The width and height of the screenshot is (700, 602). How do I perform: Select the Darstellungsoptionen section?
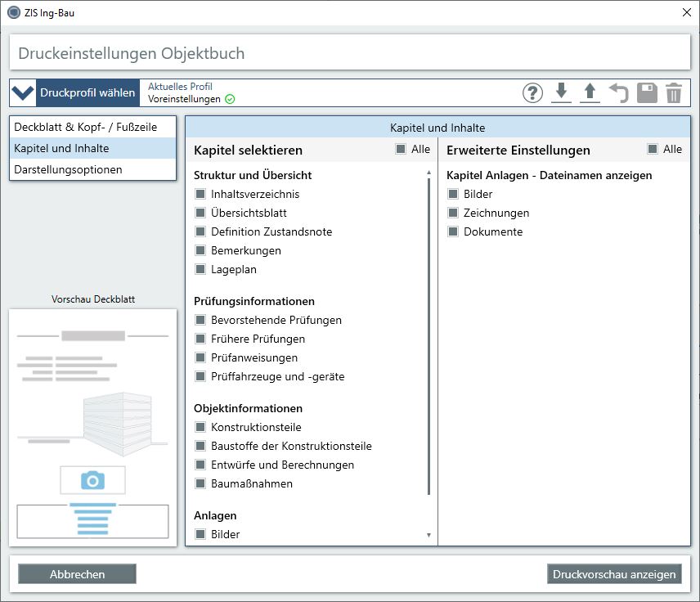tap(68, 169)
